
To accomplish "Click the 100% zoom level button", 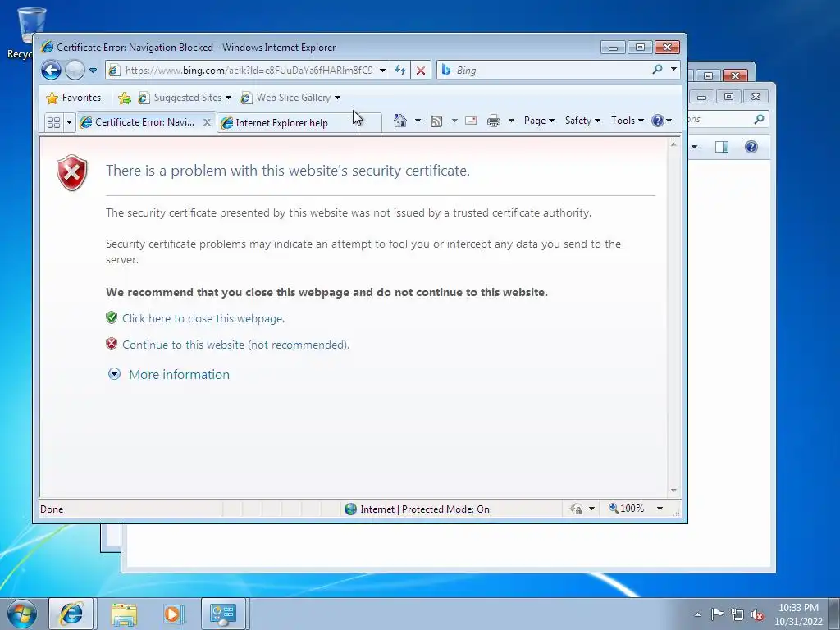I will pyautogui.click(x=627, y=509).
